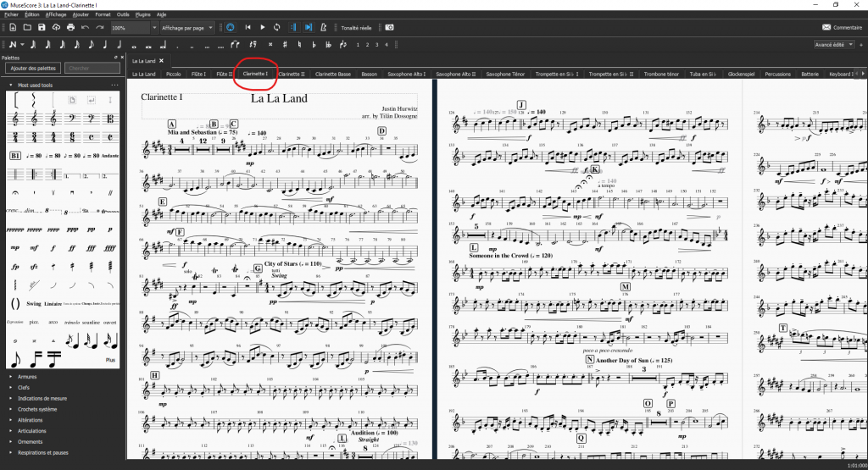The width and height of the screenshot is (868, 470).
Task: Rewind playback to the start
Action: point(248,27)
